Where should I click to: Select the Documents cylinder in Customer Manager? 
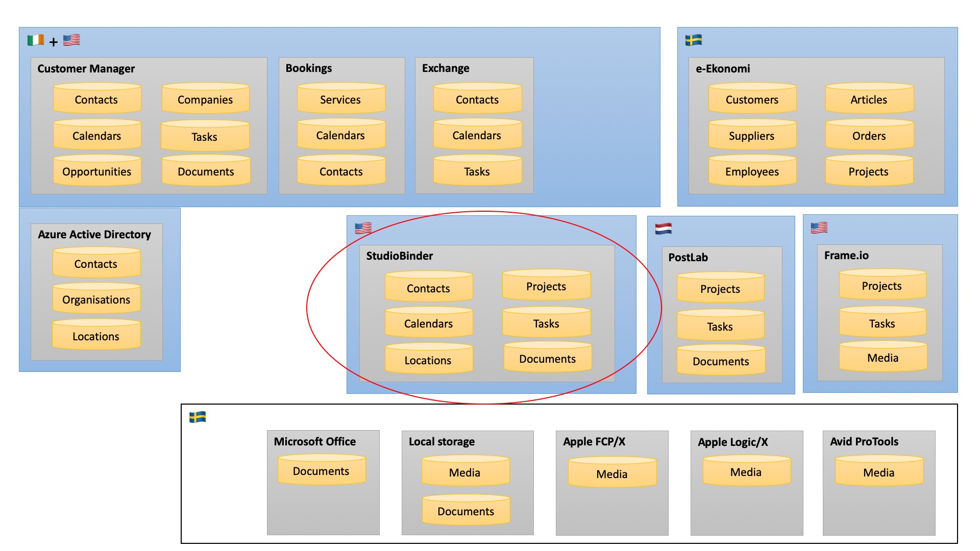click(206, 170)
